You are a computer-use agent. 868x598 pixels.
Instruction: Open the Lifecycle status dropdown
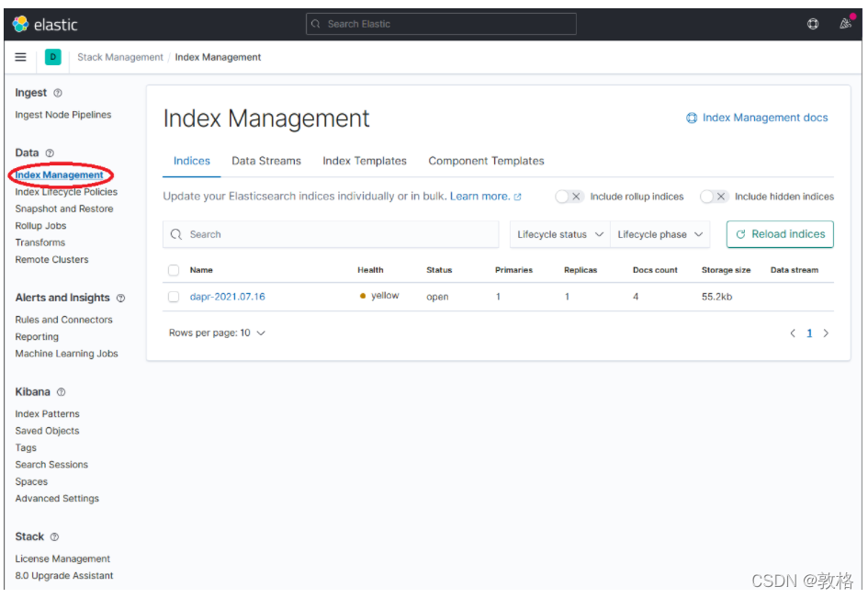(x=559, y=234)
